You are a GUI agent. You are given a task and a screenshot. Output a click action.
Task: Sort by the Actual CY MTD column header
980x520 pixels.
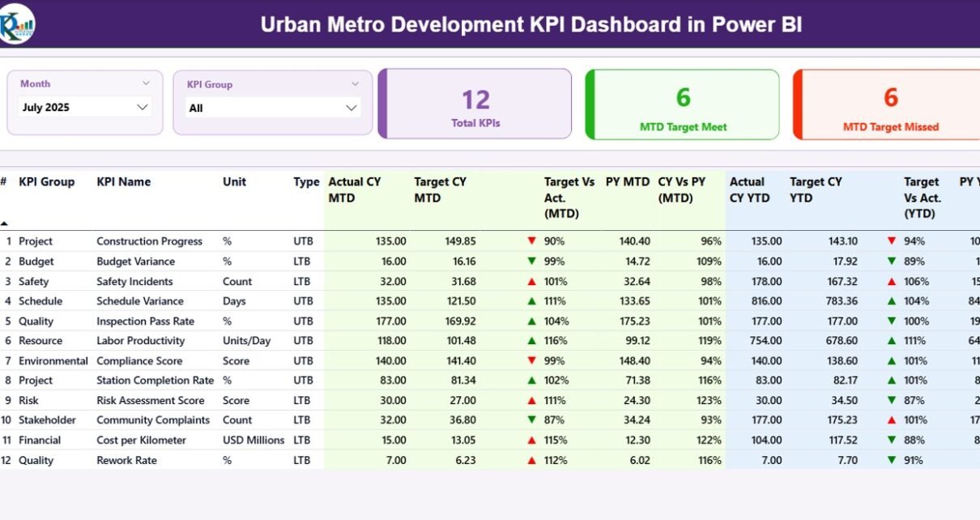click(355, 190)
